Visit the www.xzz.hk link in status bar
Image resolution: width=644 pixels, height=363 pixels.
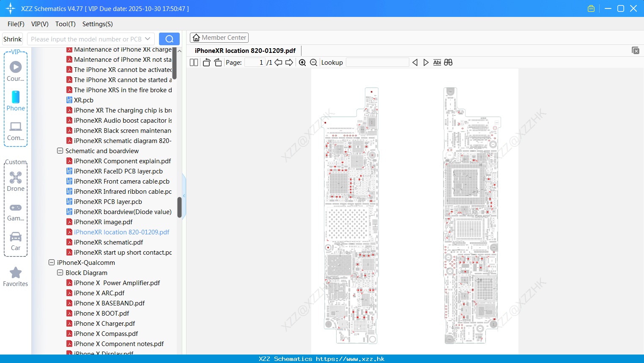[350, 359]
